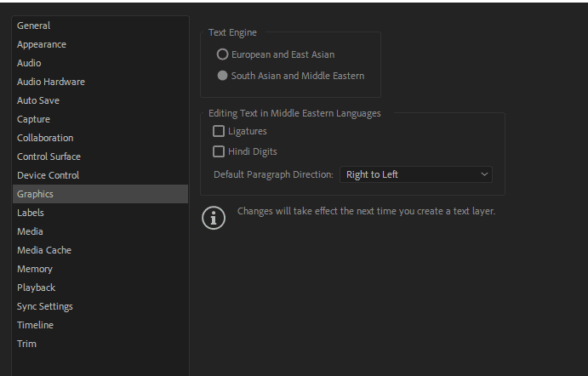This screenshot has height=376, width=588.
Task: Go to Audio preferences
Action: 29,63
